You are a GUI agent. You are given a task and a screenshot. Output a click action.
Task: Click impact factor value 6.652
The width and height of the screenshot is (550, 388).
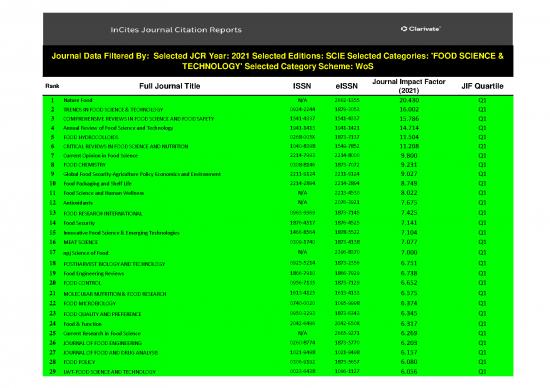pyautogui.click(x=409, y=283)
